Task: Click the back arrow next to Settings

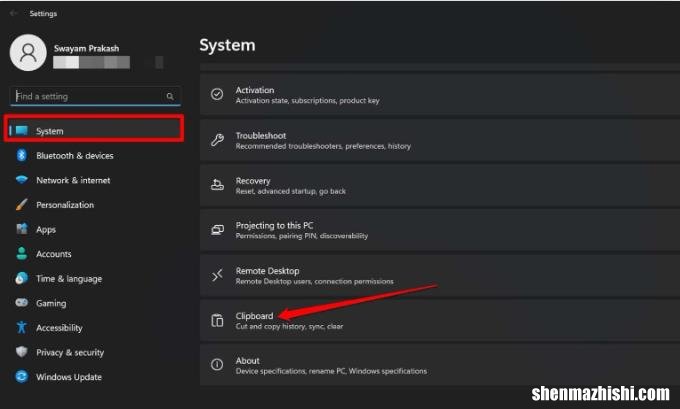Action: pos(13,13)
